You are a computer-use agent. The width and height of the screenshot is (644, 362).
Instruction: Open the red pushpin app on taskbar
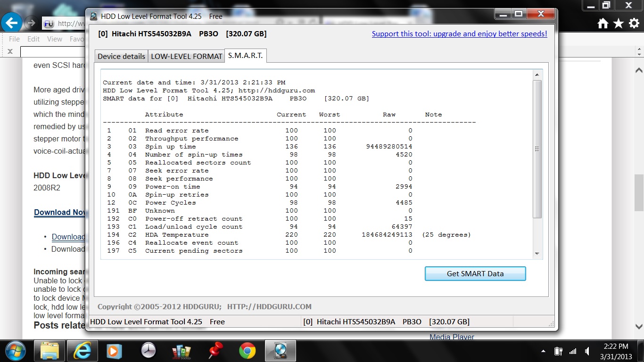215,351
